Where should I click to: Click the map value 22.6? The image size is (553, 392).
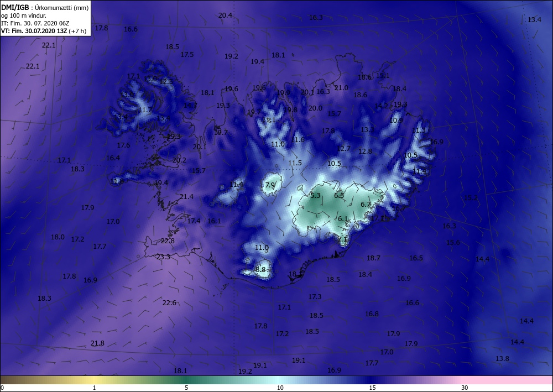[169, 303]
